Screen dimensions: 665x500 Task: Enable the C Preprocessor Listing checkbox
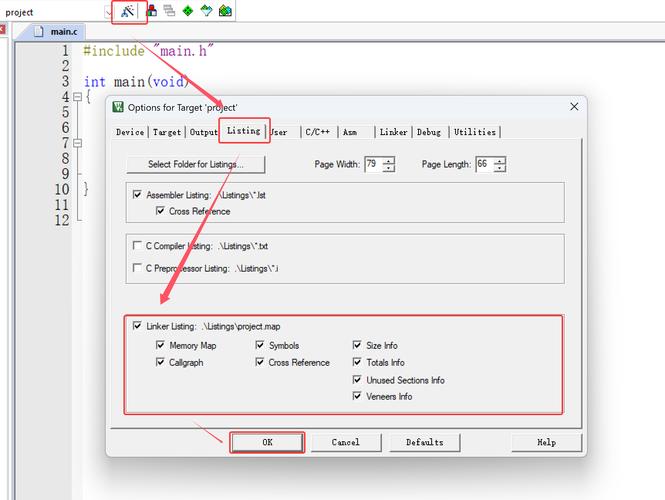pos(137,268)
